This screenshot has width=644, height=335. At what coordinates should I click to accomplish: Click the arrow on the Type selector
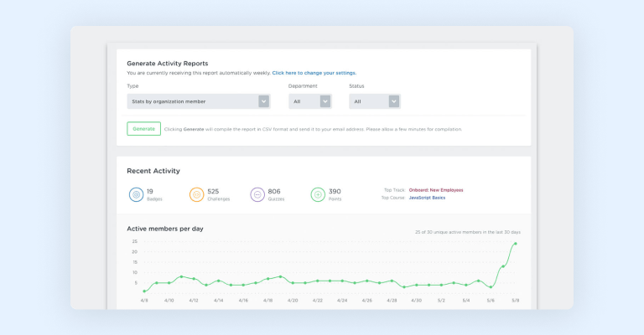pyautogui.click(x=263, y=101)
